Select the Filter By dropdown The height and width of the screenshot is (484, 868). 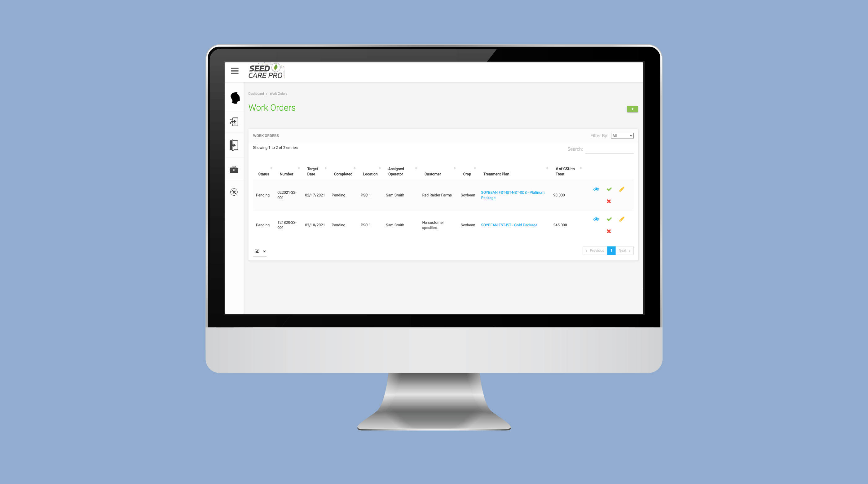623,135
